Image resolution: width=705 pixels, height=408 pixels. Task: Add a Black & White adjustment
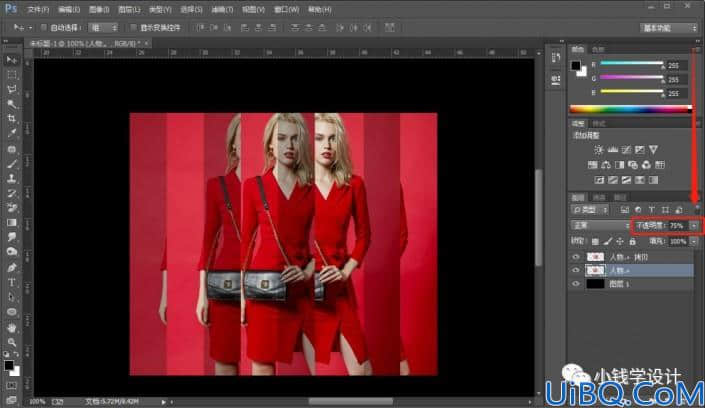620,165
